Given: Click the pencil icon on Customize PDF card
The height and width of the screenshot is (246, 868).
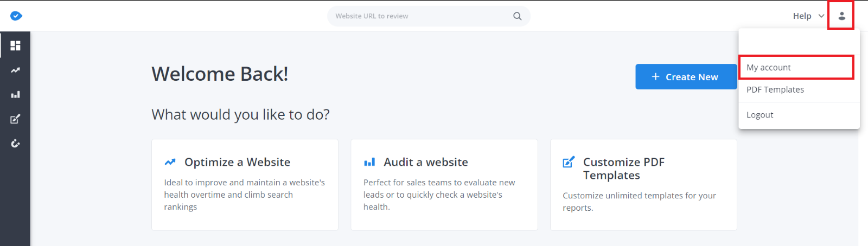Looking at the screenshot, I should pyautogui.click(x=569, y=162).
